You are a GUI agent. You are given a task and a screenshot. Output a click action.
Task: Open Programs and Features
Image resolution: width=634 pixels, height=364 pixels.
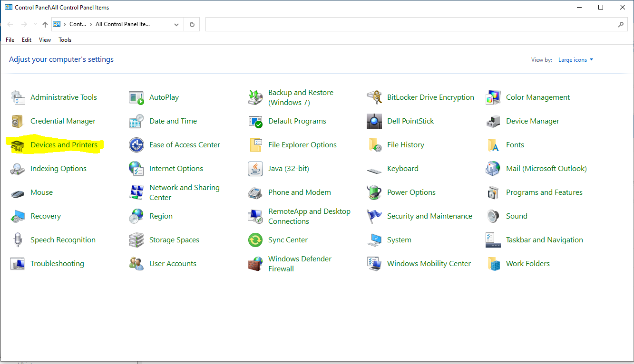tap(544, 192)
